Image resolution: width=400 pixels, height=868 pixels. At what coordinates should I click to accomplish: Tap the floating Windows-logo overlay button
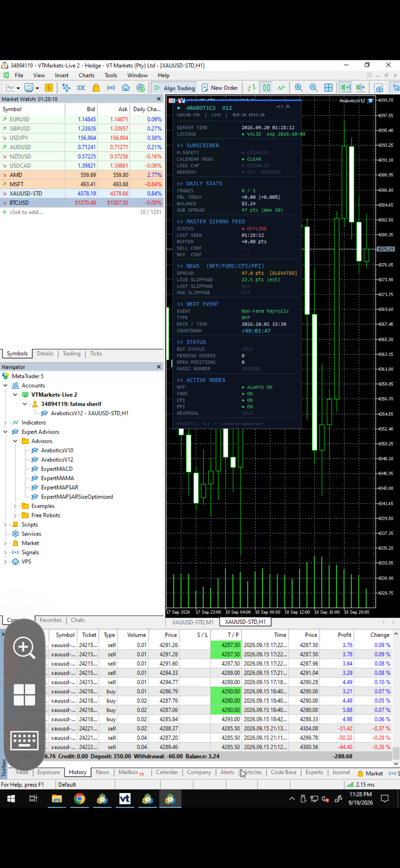(24, 694)
